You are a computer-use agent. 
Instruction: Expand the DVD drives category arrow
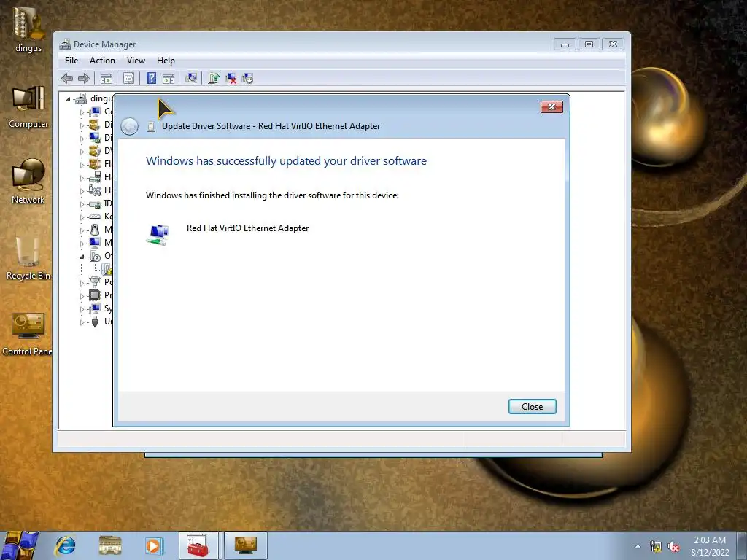point(82,152)
